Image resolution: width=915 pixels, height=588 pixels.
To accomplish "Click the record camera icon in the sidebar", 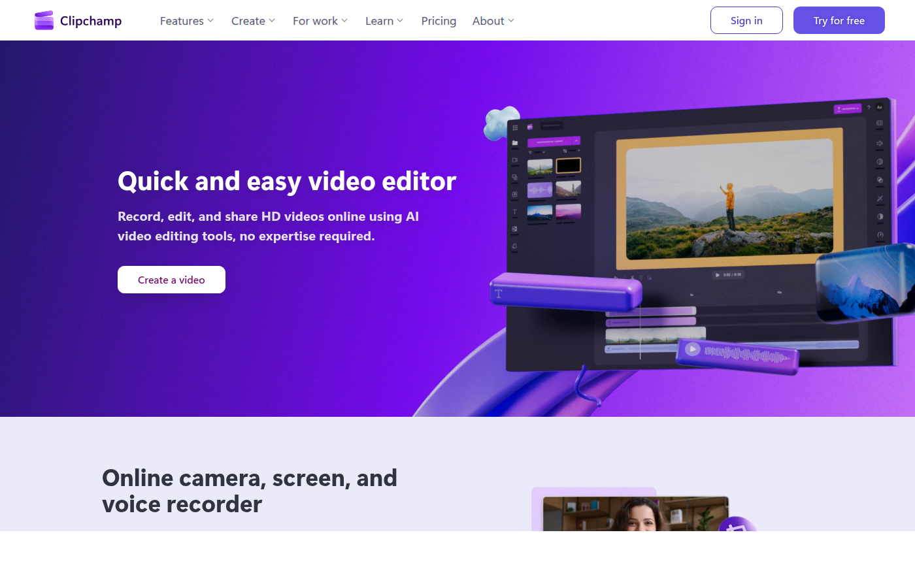I will 514,159.
